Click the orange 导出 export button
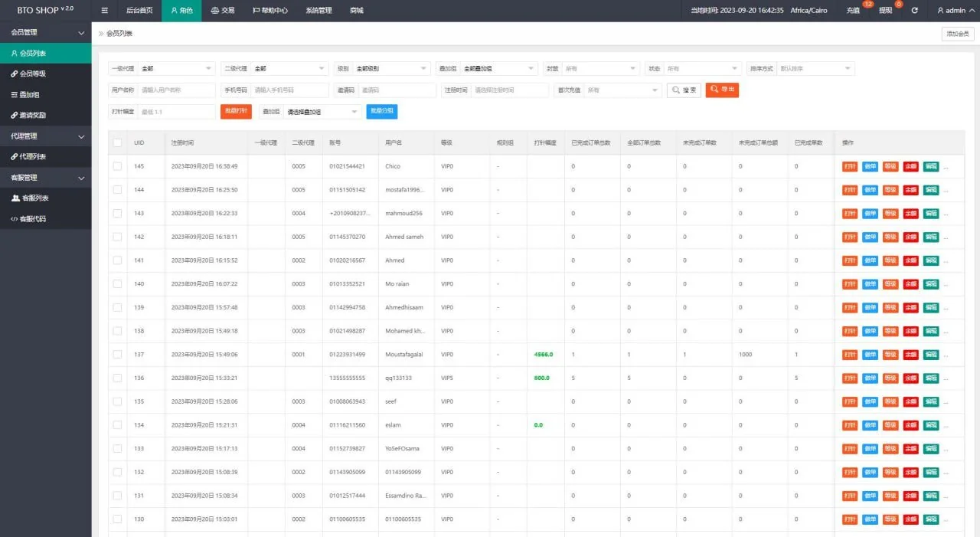Image resolution: width=980 pixels, height=537 pixels. pyautogui.click(x=722, y=90)
